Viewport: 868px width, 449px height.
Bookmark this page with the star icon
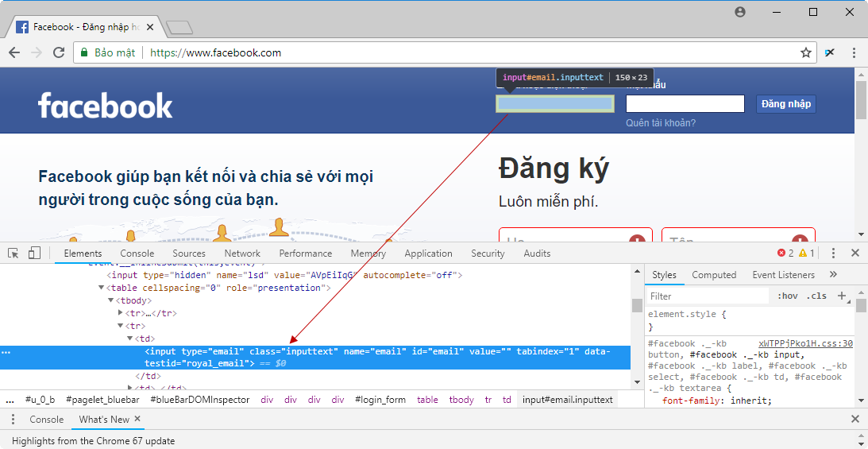(x=806, y=52)
